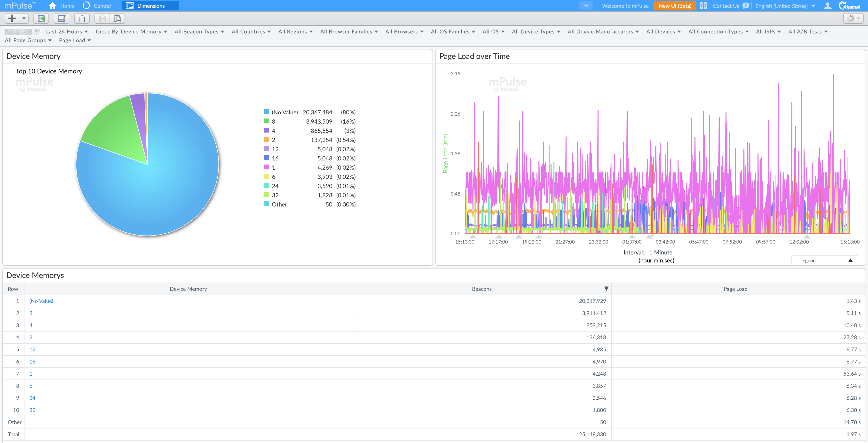Screen dimensions: 868x443
Task: Click the green swatch for memory 8
Action: point(266,121)
